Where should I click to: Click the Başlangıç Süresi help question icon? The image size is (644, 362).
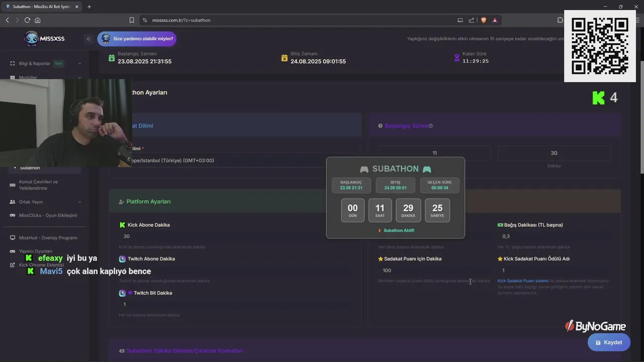tap(431, 126)
